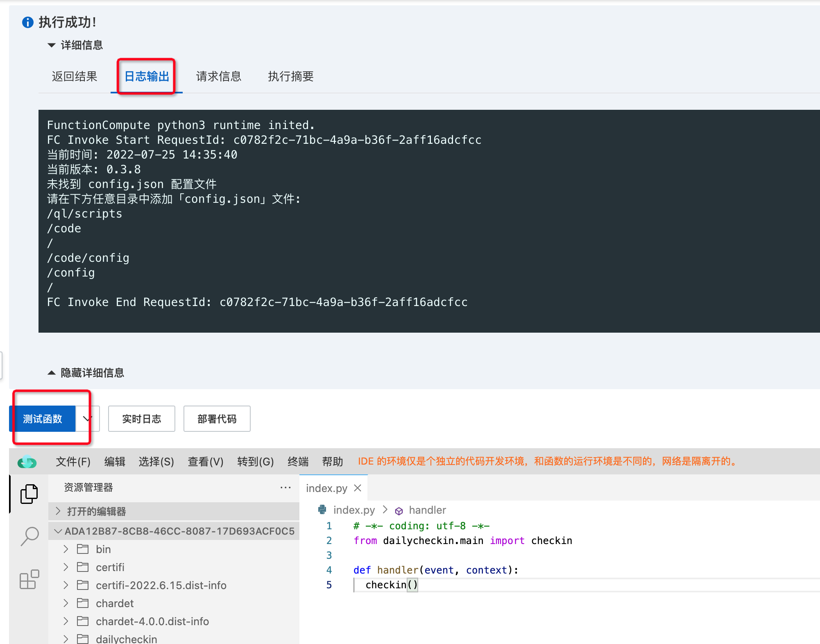Click the checkin() call on line 5
This screenshot has height=644, width=820.
coord(391,585)
